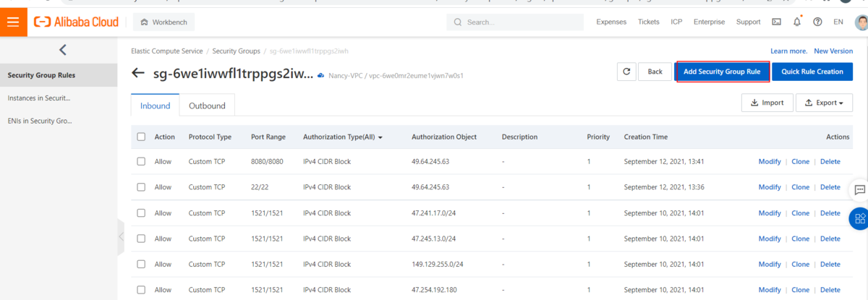Collapse sidebar with the left chevron
Viewport: 868px width, 300px height.
click(x=62, y=50)
